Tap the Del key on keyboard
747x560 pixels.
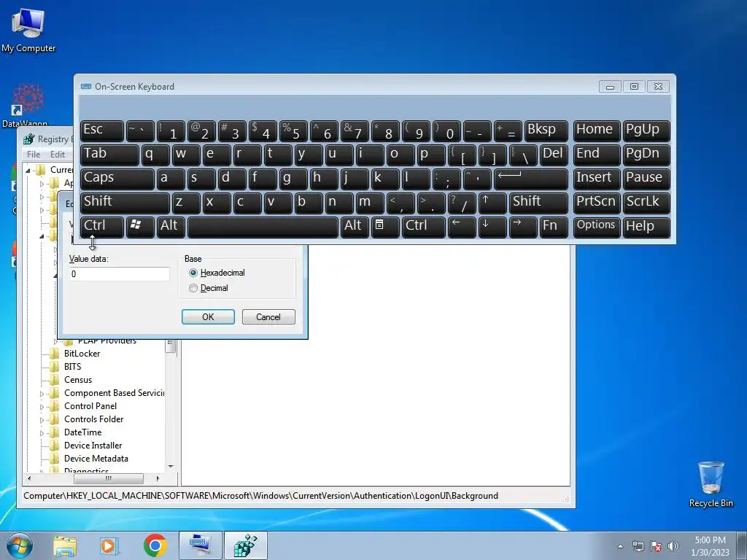tap(554, 155)
